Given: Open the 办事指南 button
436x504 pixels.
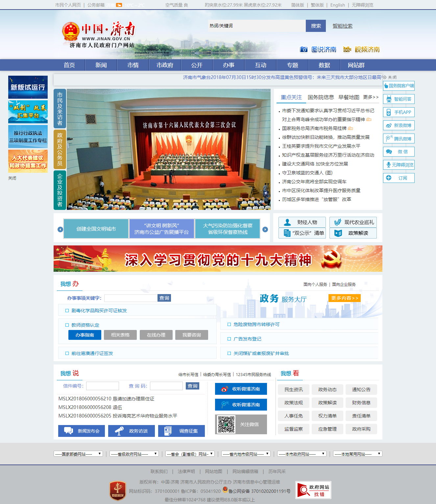Looking at the screenshot, I should coord(85,335).
